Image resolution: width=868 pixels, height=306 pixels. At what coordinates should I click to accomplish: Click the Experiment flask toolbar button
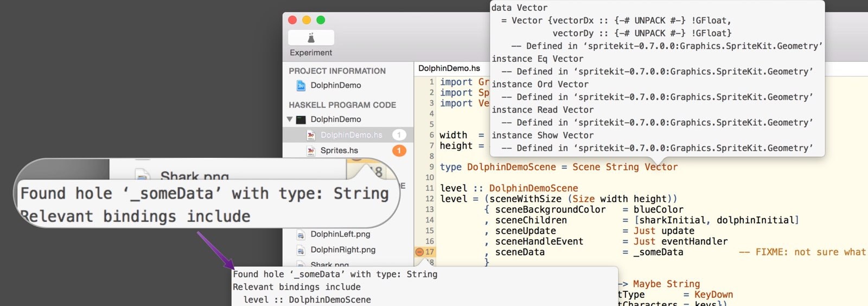click(311, 37)
